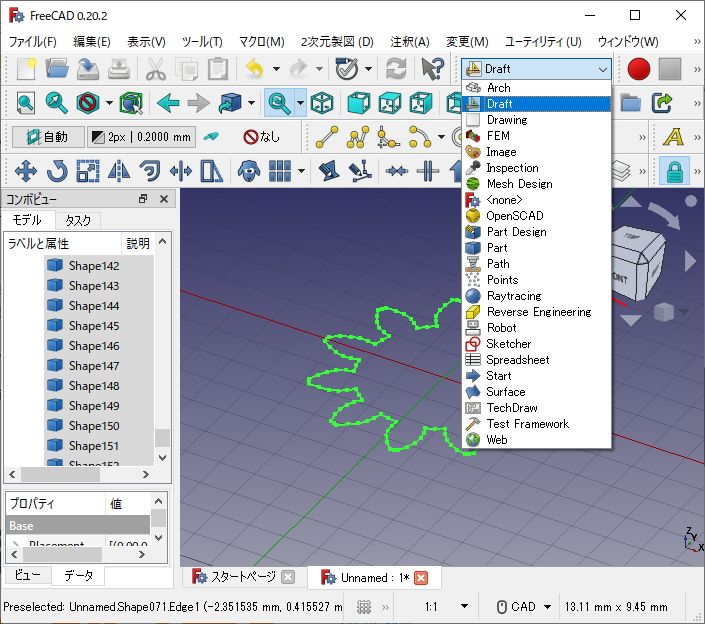Toggle the 自動 working plane button
This screenshot has height=624, width=705.
[49, 137]
